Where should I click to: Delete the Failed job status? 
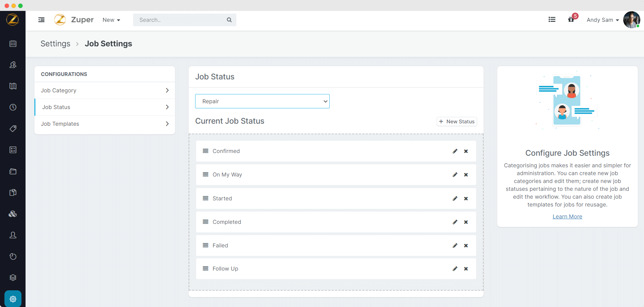click(466, 246)
